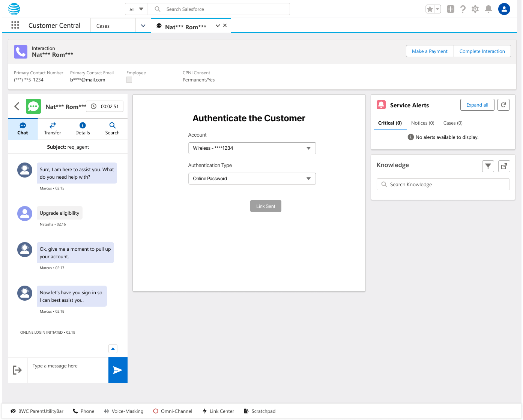The height and width of the screenshot is (420, 523).
Task: Switch to the Search chat tab
Action: [x=113, y=129]
